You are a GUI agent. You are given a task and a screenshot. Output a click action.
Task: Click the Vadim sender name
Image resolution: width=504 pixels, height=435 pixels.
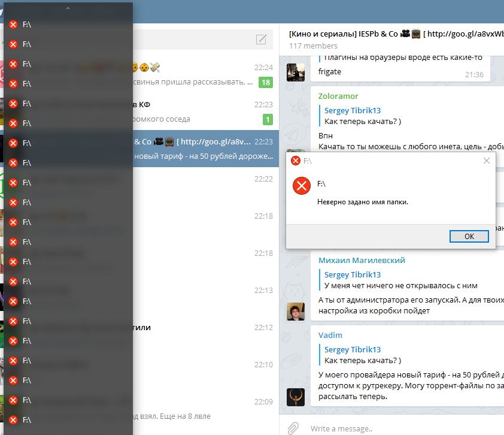pyautogui.click(x=330, y=335)
